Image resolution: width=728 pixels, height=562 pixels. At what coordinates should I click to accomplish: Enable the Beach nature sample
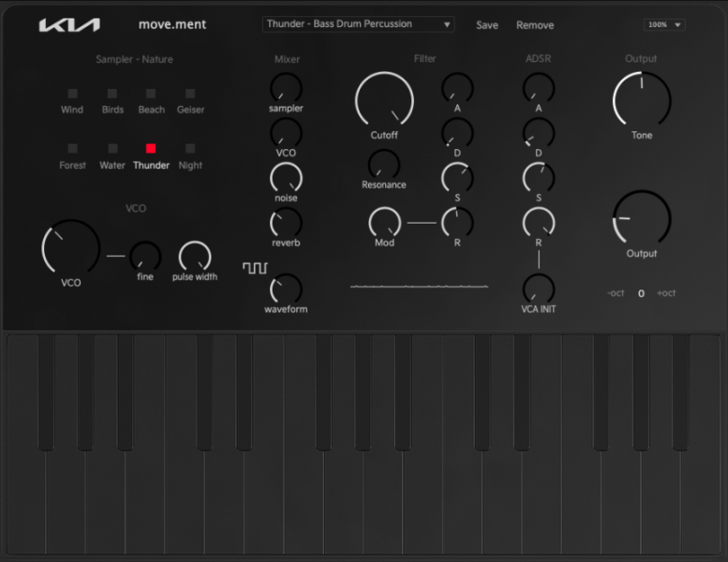pos(151,94)
